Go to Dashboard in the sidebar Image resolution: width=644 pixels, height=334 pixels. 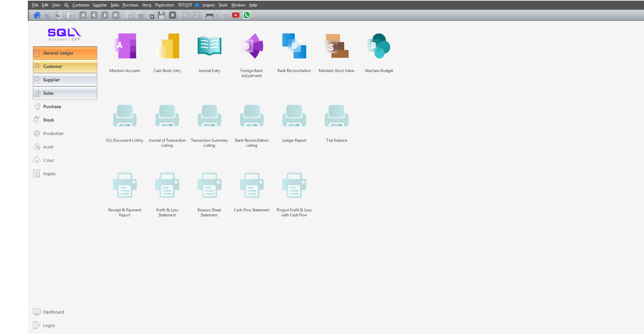pyautogui.click(x=53, y=312)
